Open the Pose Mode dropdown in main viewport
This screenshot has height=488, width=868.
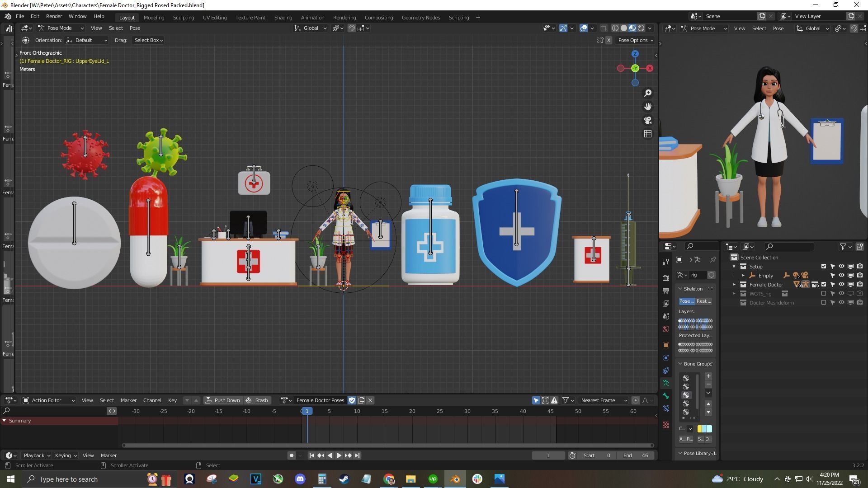tap(61, 28)
